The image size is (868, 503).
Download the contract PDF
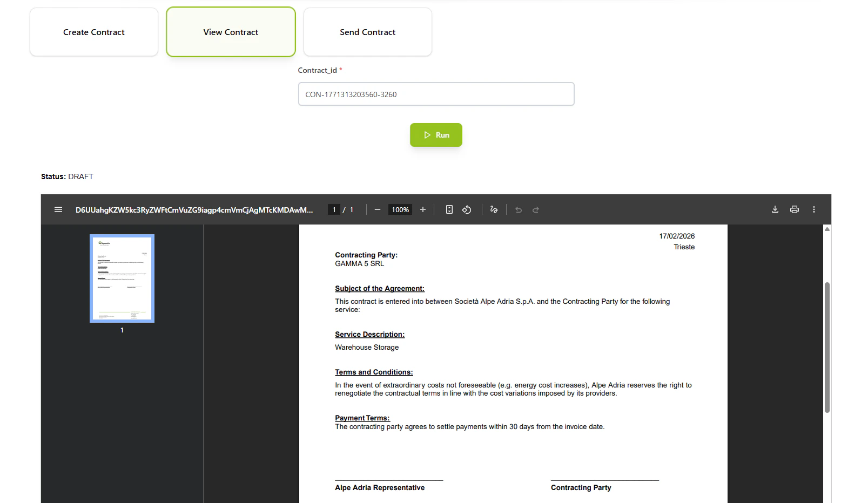point(775,209)
